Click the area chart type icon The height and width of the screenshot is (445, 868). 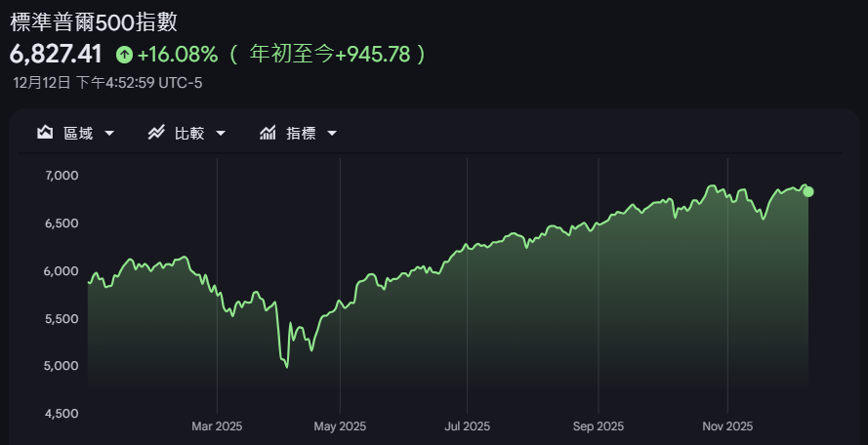pos(45,133)
